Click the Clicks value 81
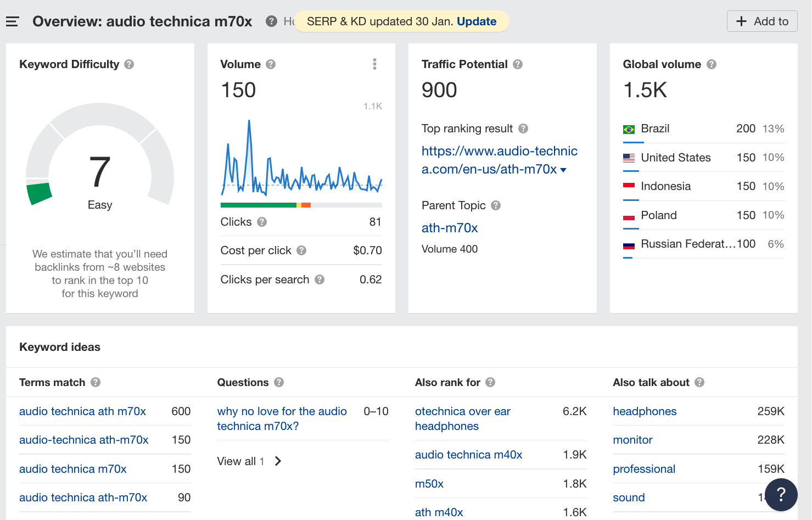812x520 pixels. click(x=376, y=222)
